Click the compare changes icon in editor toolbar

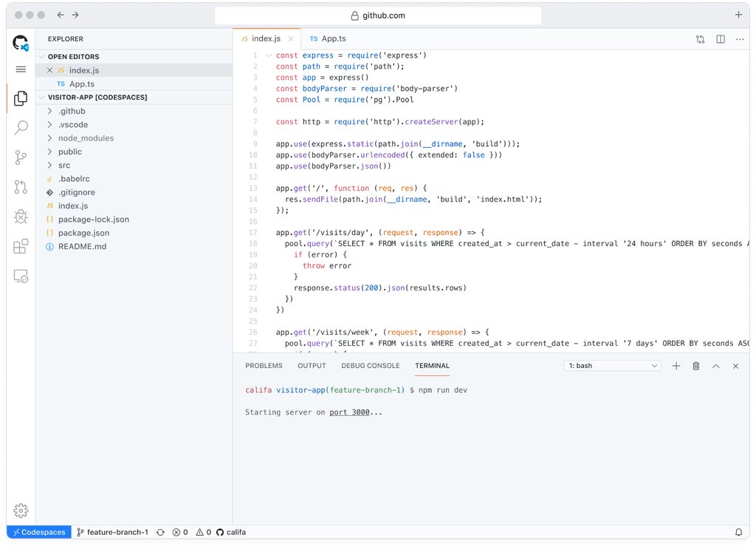(700, 40)
